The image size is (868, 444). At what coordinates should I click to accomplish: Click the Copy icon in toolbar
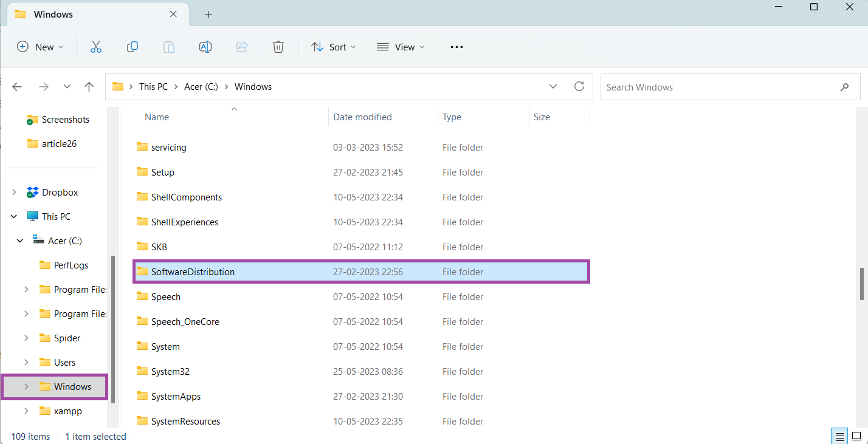pos(133,47)
